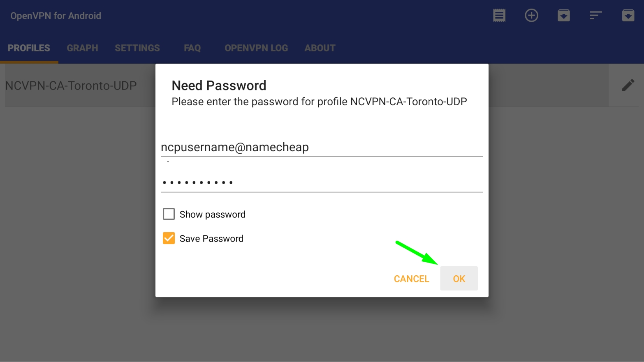
Task: Select the NCVPN-CA-Toronto-UDP profile entry
Action: (71, 85)
